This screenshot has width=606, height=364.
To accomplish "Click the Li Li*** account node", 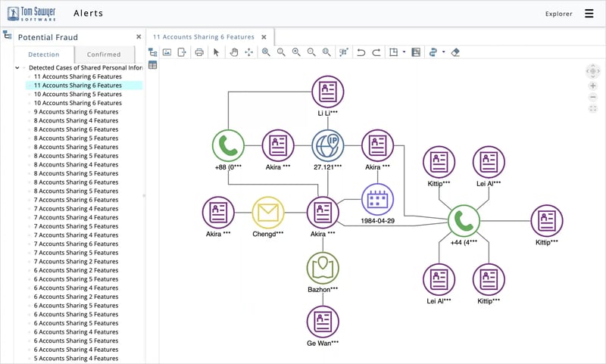I will pyautogui.click(x=328, y=92).
